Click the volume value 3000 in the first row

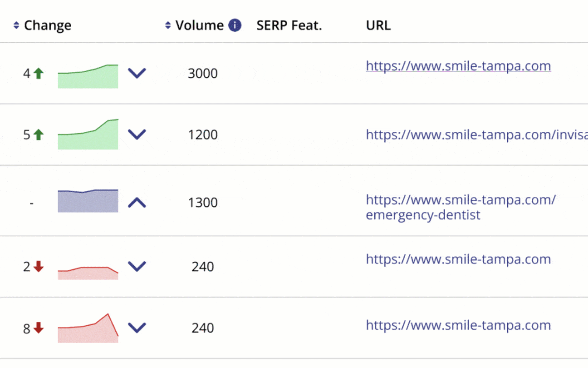coord(203,73)
